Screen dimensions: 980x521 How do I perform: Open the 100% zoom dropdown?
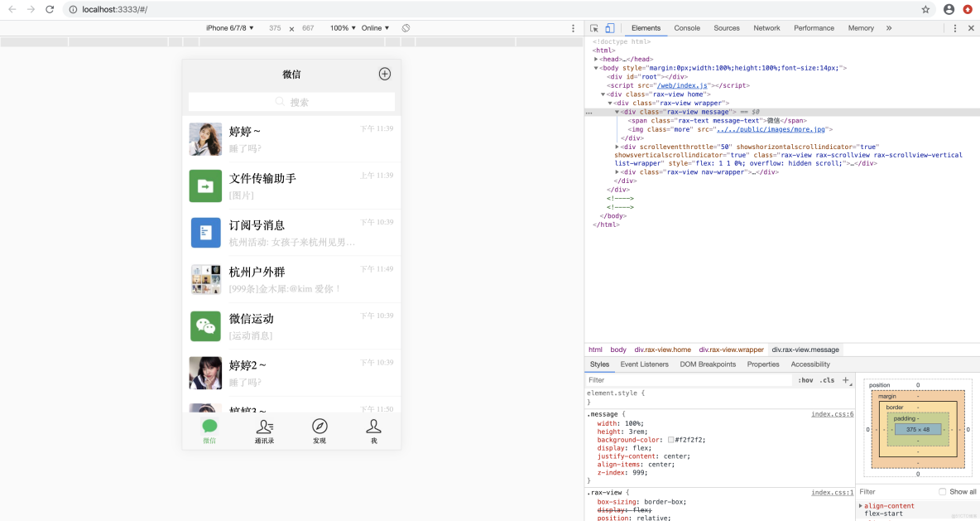[x=342, y=27]
